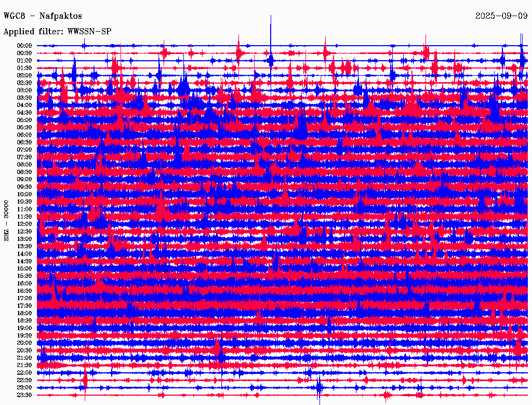Select the 11:30 time label
The height and width of the screenshot is (405, 532).
(x=24, y=217)
